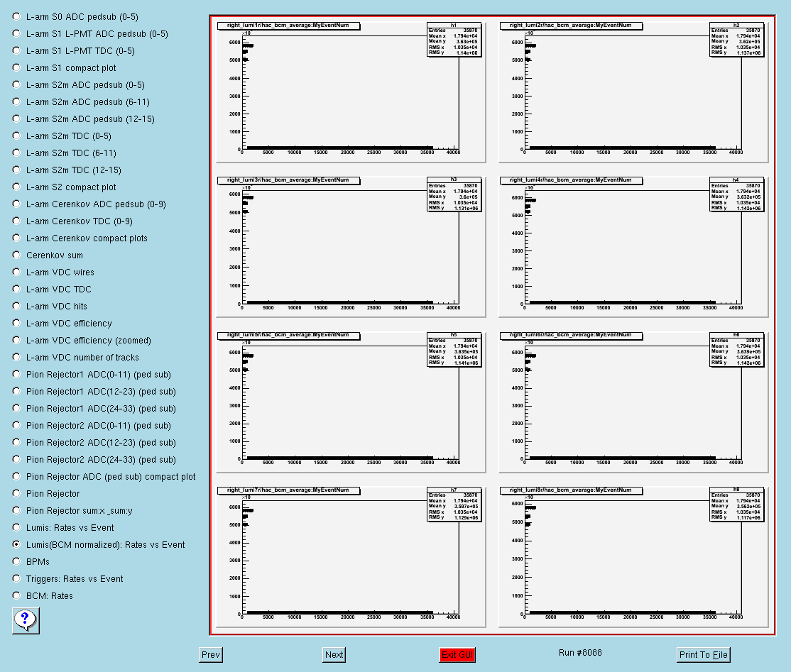The width and height of the screenshot is (791, 672).
Task: Choose L-arm S1 compact plot option
Action: [16, 67]
